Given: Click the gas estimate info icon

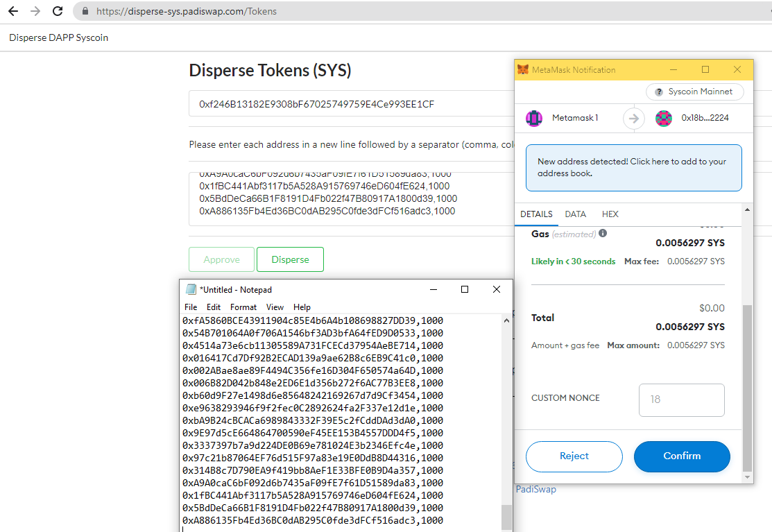Looking at the screenshot, I should [x=603, y=233].
